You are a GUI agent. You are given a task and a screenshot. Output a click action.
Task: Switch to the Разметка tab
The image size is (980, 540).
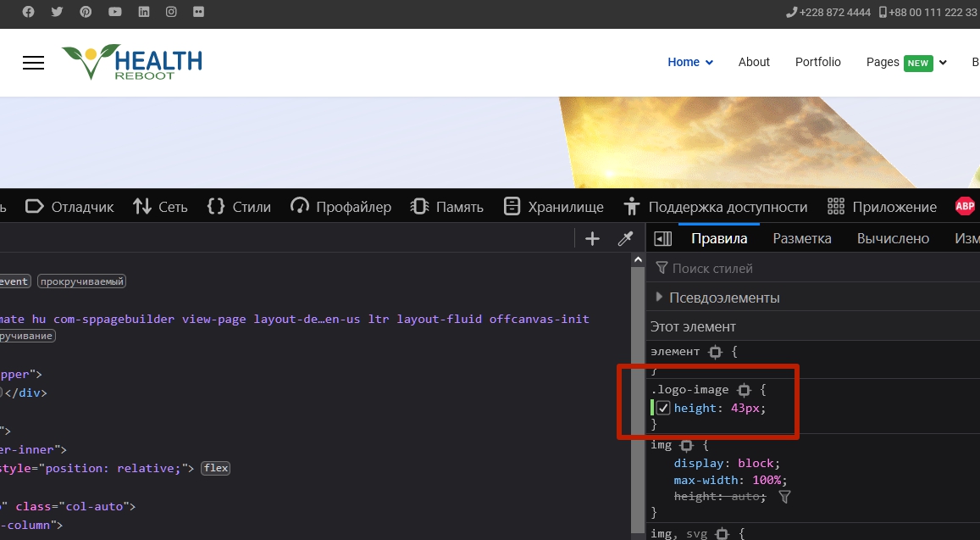801,239
